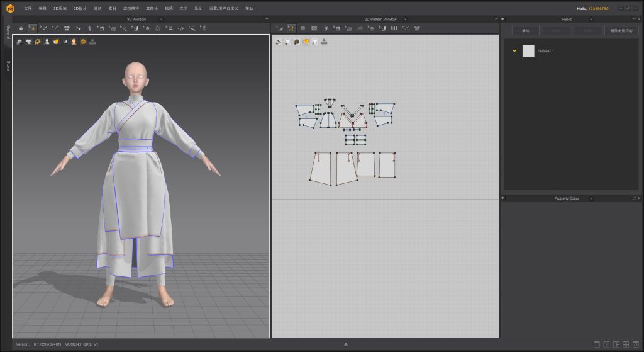Click the T-shirt icon in 2D toolbar
This screenshot has width=644, height=352.
tap(417, 28)
